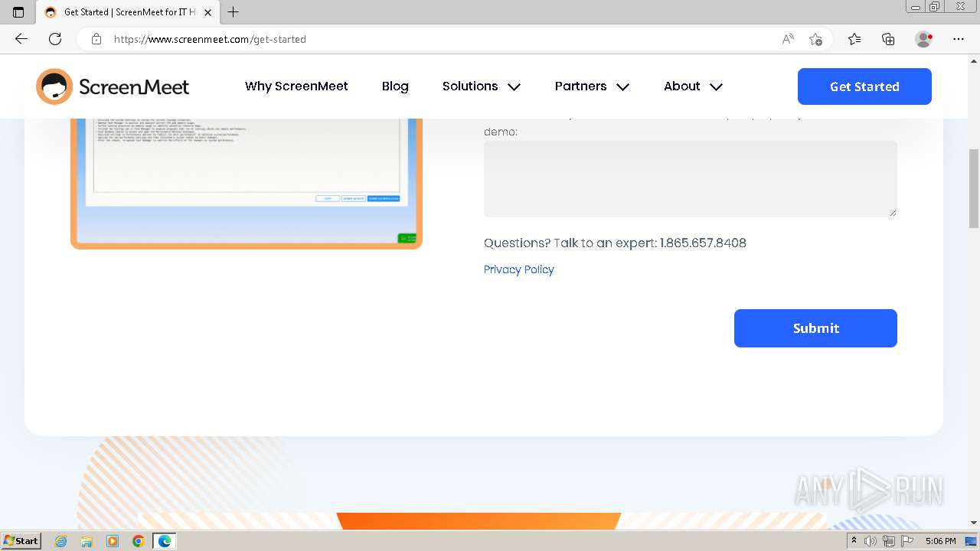Reload the page with the Refresh icon
The image size is (980, 551).
coord(55,39)
